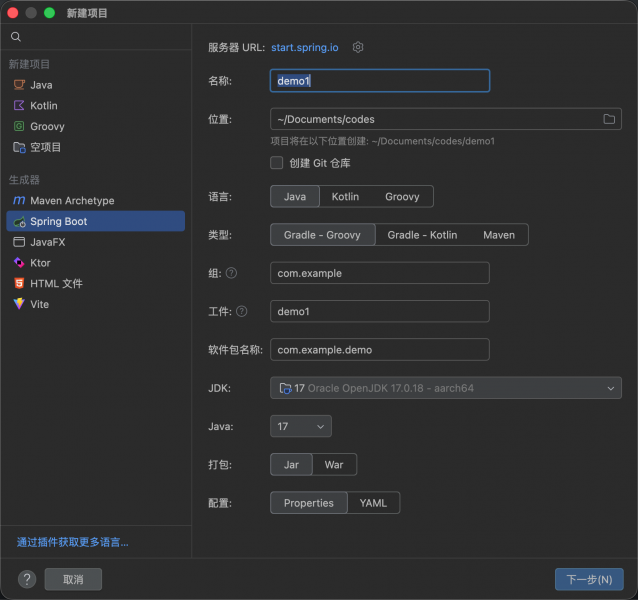The height and width of the screenshot is (600, 638).
Task: Open dialog help question mark button
Action: tap(27, 579)
